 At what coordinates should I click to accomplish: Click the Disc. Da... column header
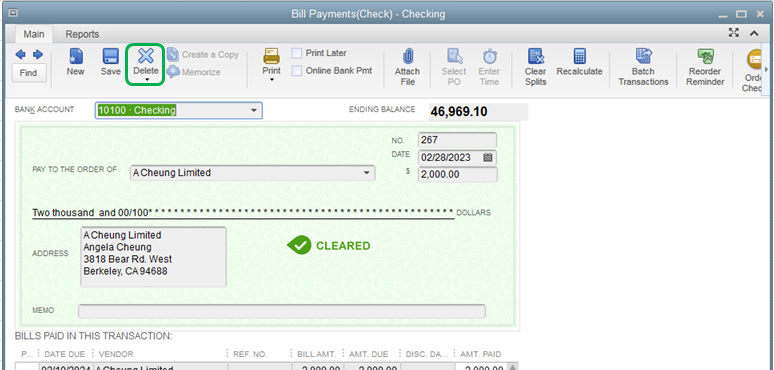427,354
